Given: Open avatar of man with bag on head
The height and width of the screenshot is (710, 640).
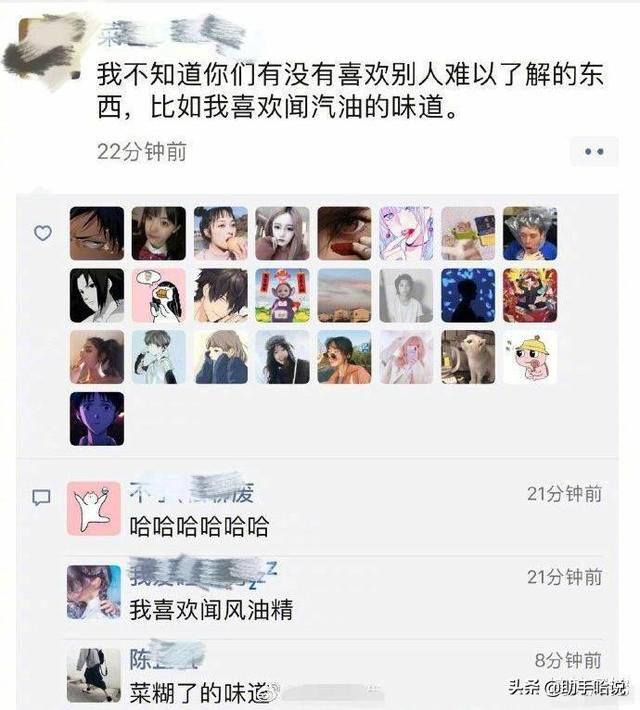Looking at the screenshot, I should click(530, 234).
